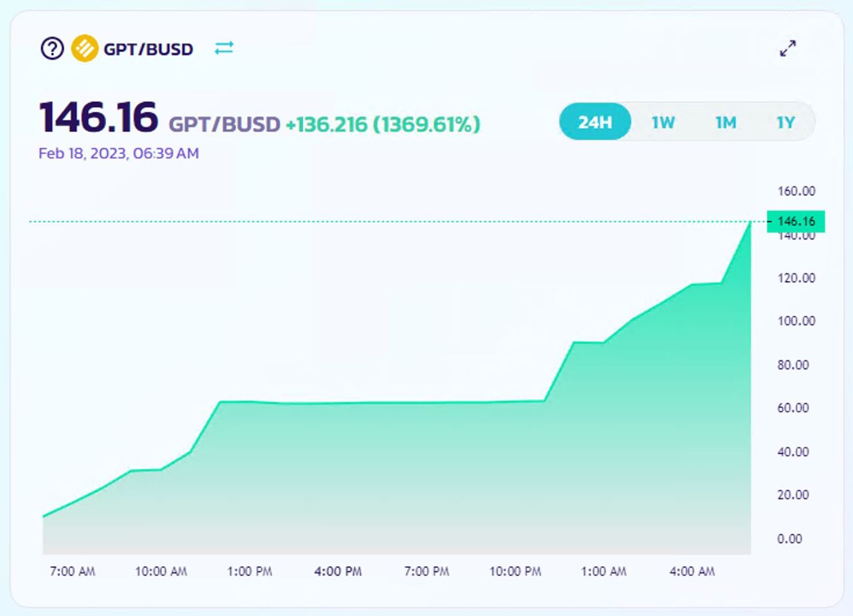Click the 10:00 AM x-axis label
This screenshot has width=853, height=616.
161,571
